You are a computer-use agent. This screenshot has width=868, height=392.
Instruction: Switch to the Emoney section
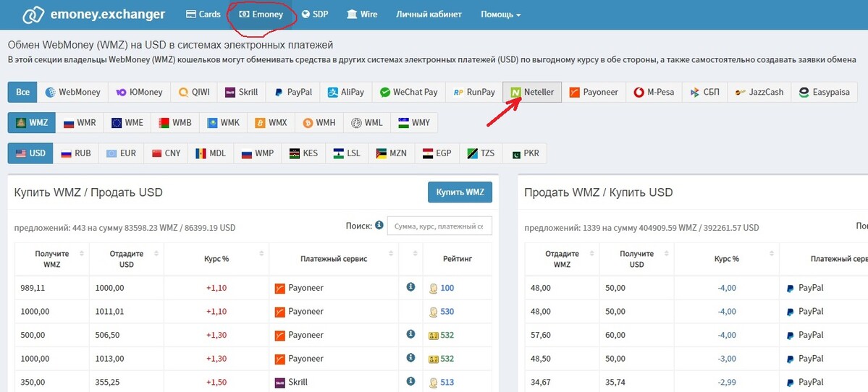click(x=261, y=14)
